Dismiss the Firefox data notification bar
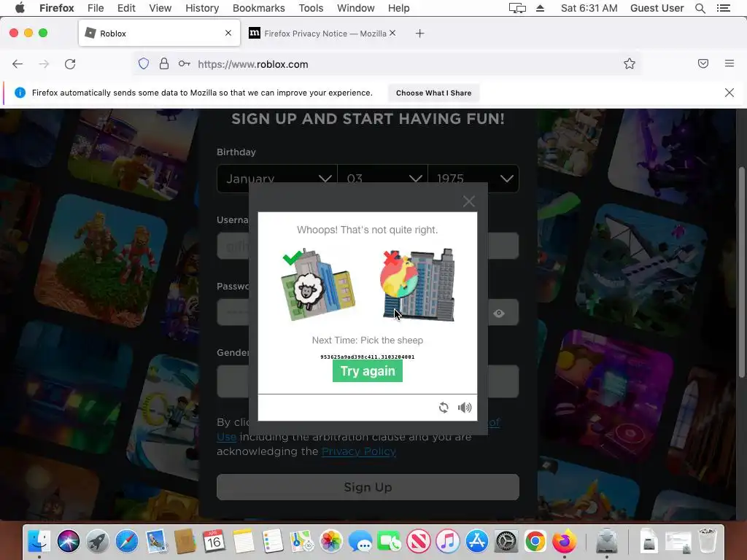Viewport: 747px width, 560px height. [x=729, y=93]
